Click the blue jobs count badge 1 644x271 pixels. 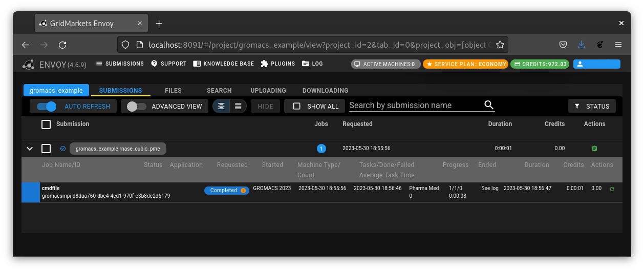[x=321, y=149]
